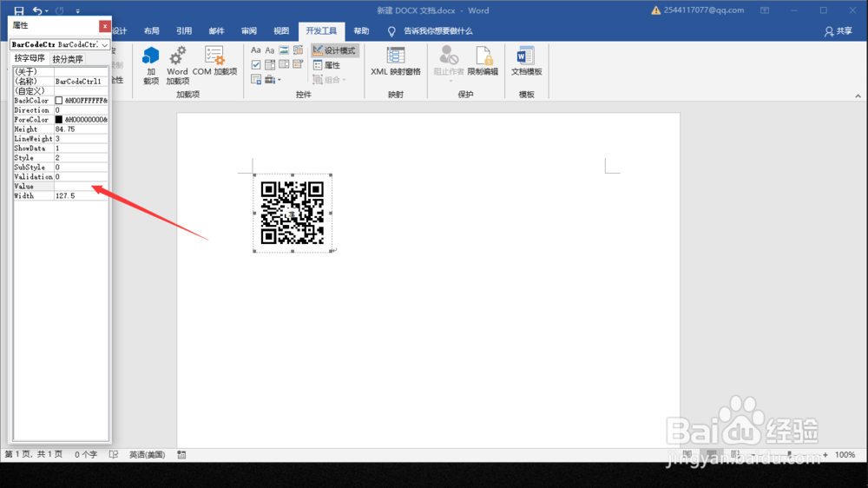Click the 英语(美国) language indicator
Image resolution: width=868 pixels, height=488 pixels.
tap(148, 455)
